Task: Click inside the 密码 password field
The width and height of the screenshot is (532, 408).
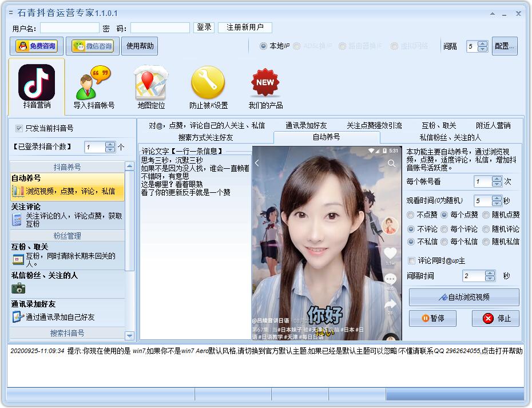Action: point(160,27)
